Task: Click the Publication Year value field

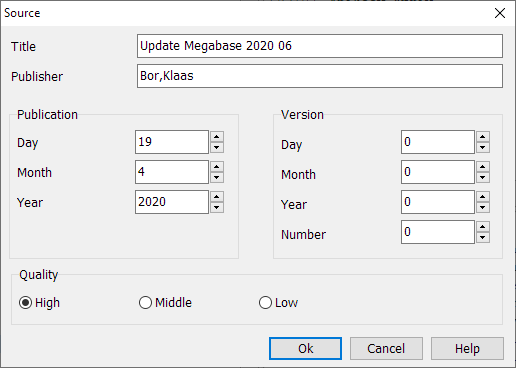Action: click(x=172, y=202)
